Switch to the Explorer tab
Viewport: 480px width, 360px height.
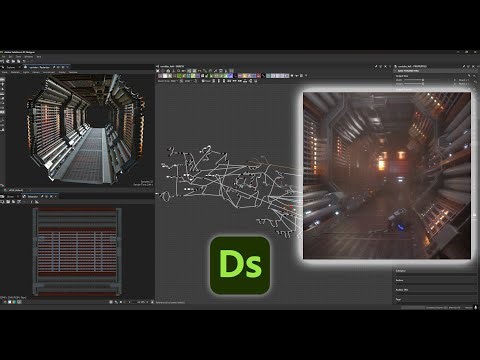11,67
